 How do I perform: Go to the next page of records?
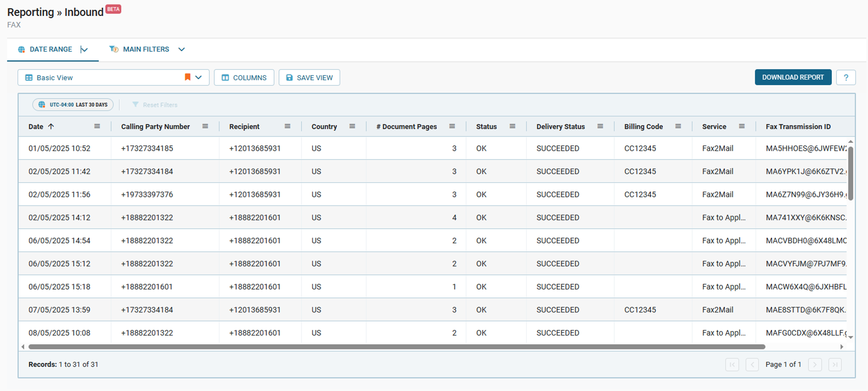click(x=815, y=364)
